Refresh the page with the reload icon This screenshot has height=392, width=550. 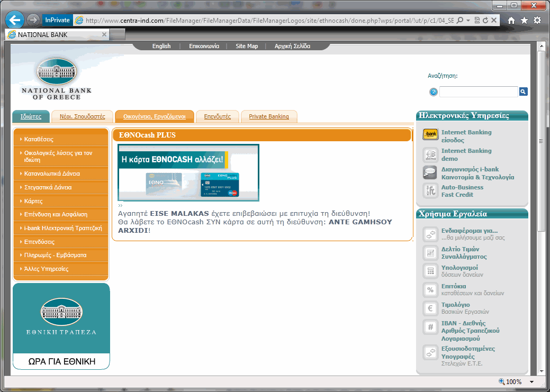pos(485,20)
